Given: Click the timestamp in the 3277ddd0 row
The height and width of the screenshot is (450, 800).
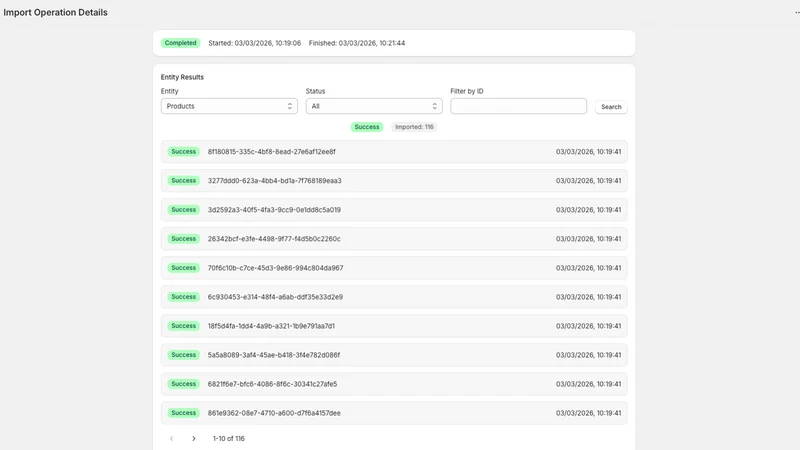Looking at the screenshot, I should pyautogui.click(x=588, y=181).
